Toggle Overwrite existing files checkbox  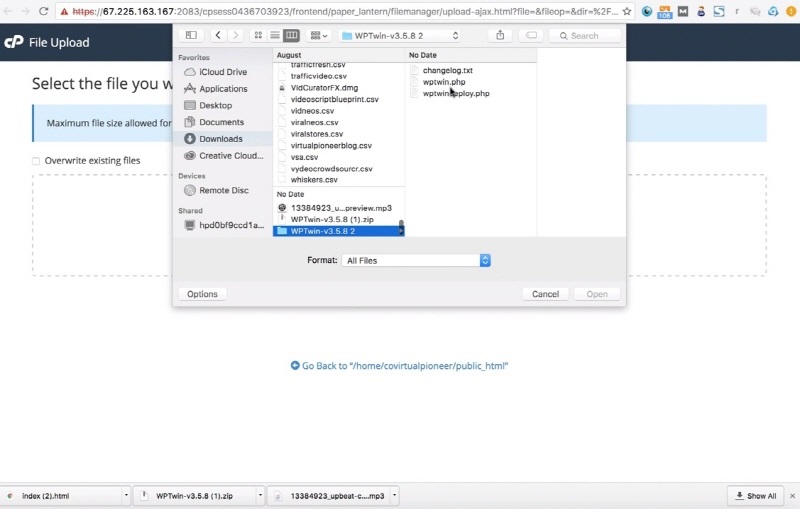tap(36, 161)
